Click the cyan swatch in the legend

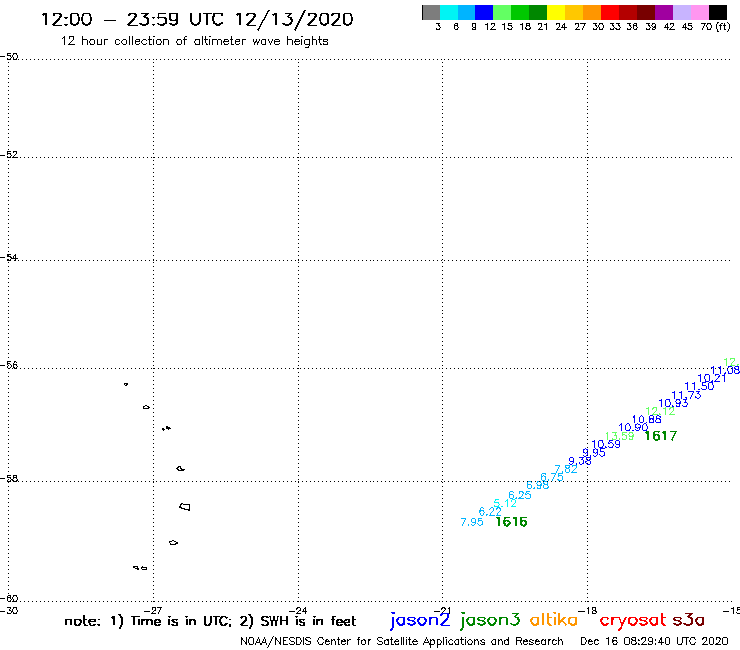point(449,12)
